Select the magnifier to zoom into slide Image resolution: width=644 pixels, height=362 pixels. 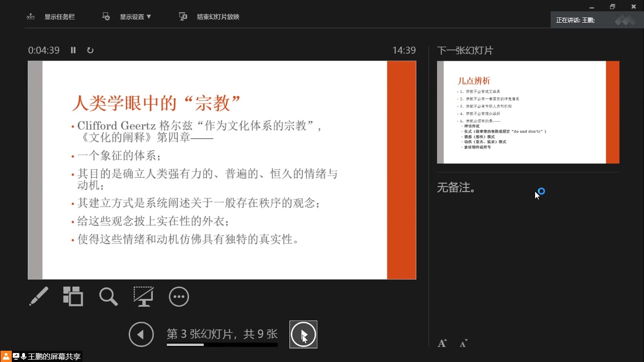pyautogui.click(x=108, y=296)
